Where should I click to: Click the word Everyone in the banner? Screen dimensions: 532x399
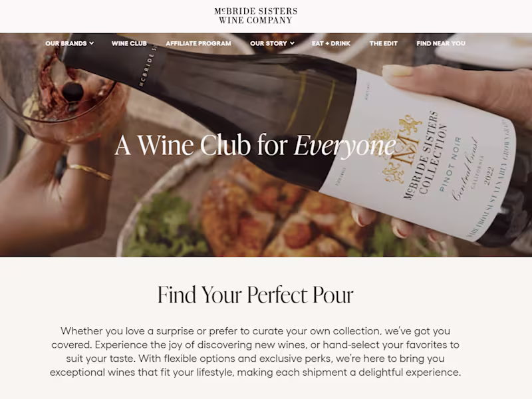point(344,146)
